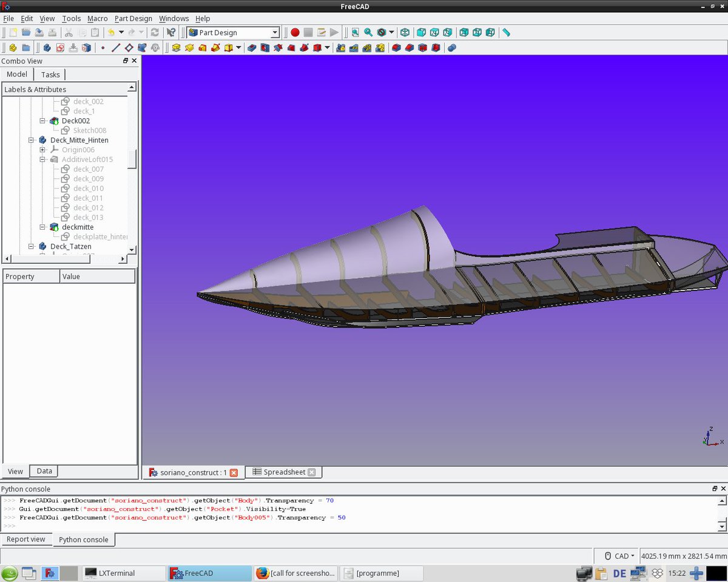Image resolution: width=728 pixels, height=582 pixels.
Task: Switch to the Report view tab
Action: (x=26, y=540)
